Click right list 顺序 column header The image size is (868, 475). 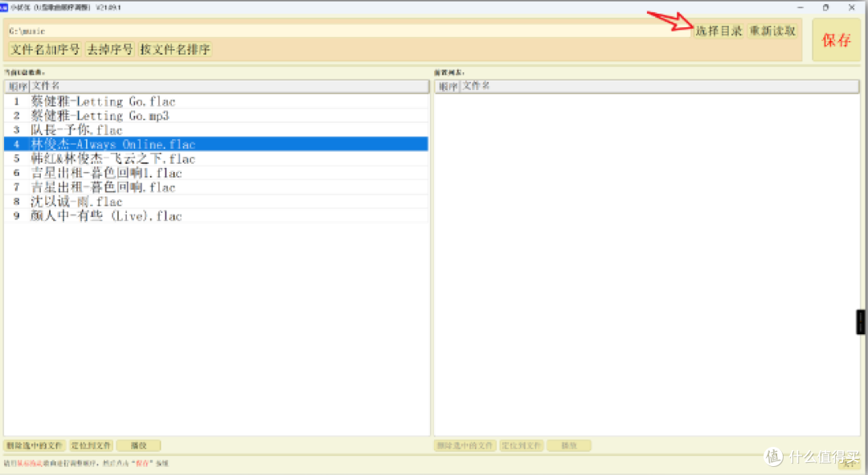[x=448, y=86]
